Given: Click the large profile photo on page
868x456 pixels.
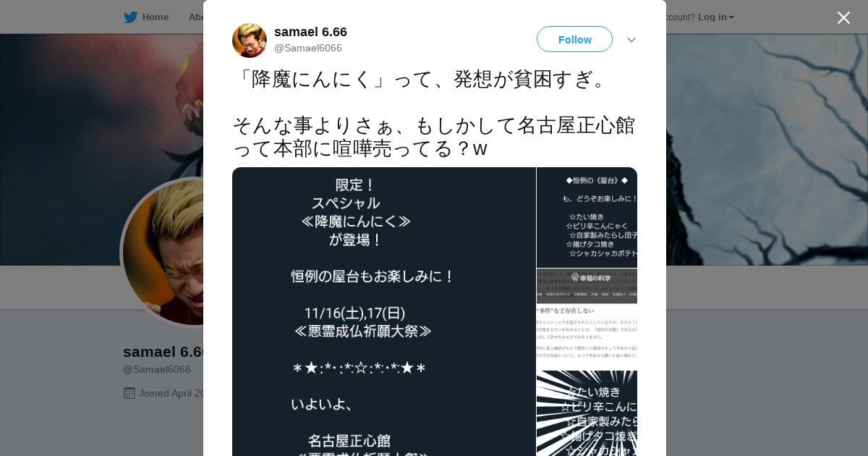Looking at the screenshot, I should tap(163, 253).
